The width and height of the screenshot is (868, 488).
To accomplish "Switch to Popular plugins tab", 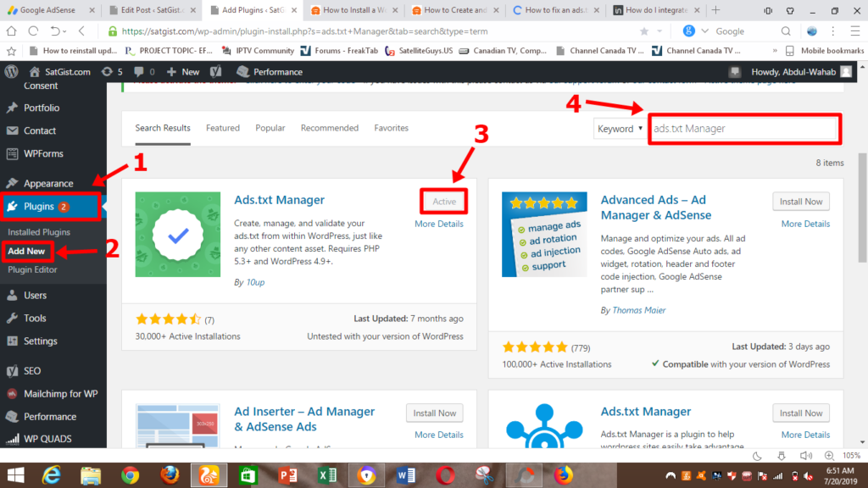I will pos(270,128).
